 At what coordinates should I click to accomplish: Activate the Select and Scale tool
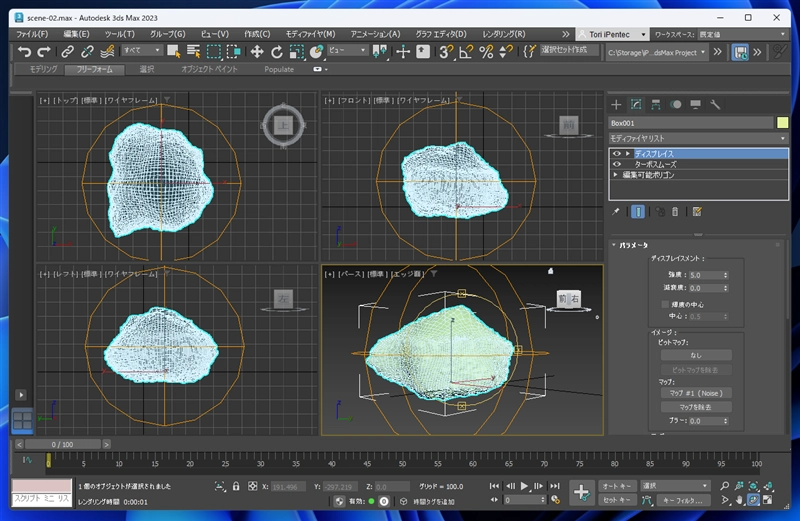(296, 52)
